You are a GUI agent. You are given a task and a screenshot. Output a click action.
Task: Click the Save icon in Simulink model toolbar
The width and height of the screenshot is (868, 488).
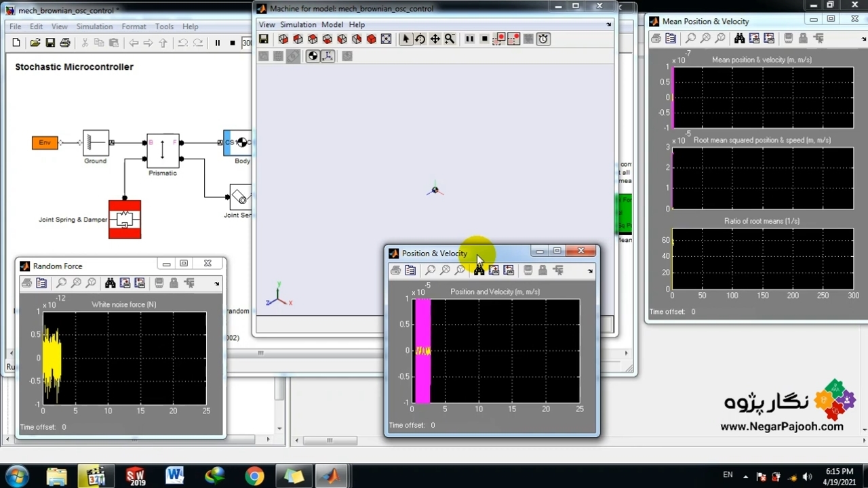coord(50,43)
